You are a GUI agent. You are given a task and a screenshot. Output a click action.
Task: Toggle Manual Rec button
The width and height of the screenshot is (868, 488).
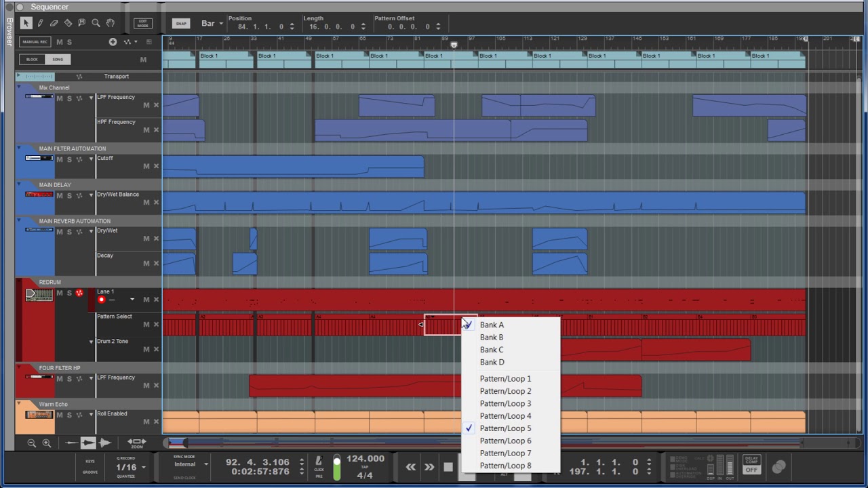35,42
